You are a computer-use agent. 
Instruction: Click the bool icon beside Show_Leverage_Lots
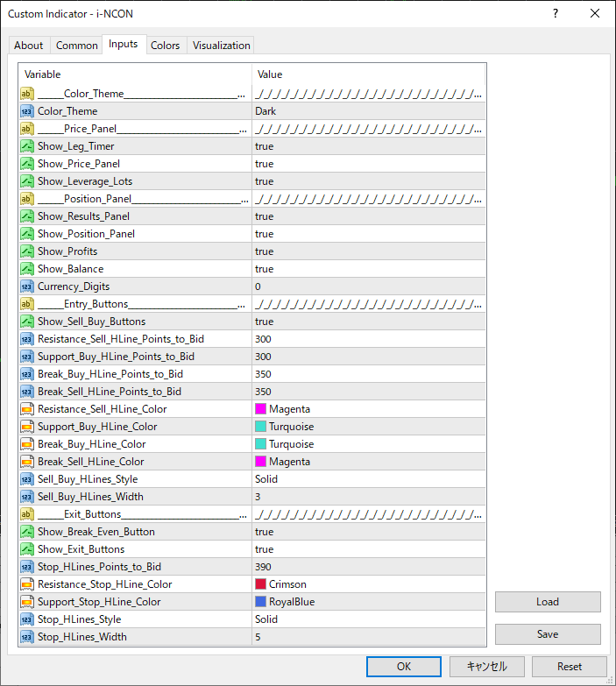pos(26,181)
